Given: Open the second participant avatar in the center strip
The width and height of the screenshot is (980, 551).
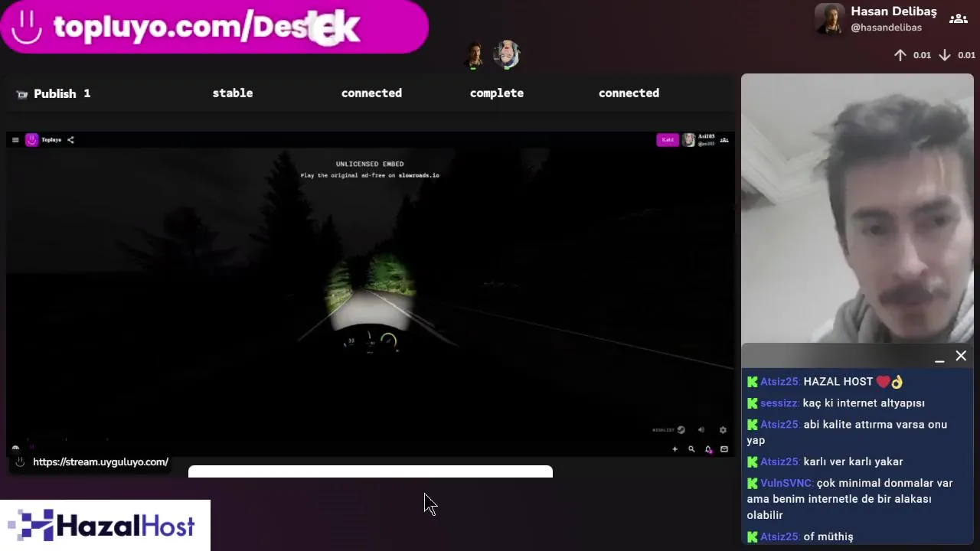Looking at the screenshot, I should (x=506, y=55).
